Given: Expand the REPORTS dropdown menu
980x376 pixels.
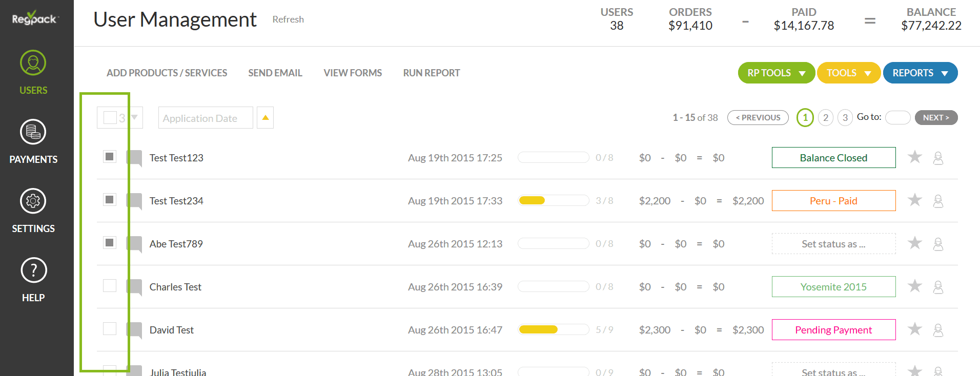Looking at the screenshot, I should [920, 73].
